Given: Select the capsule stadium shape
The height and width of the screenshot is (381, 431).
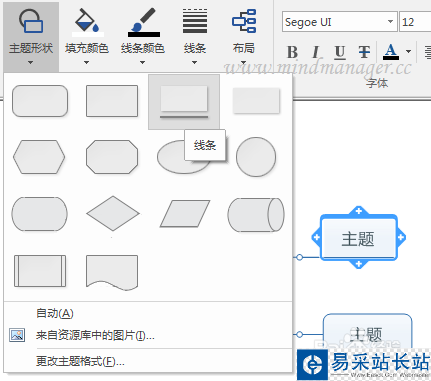Looking at the screenshot, I should 39,214.
